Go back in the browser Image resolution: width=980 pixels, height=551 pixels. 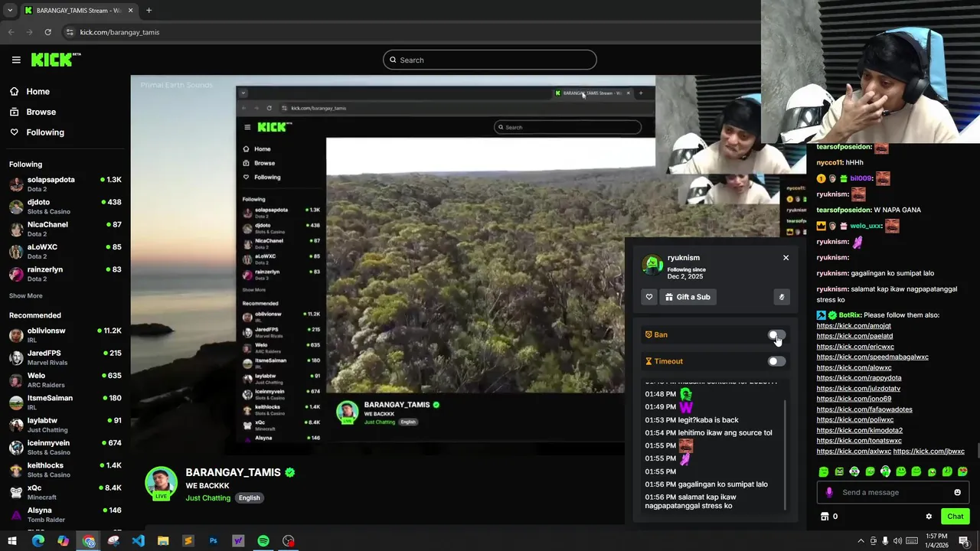[x=11, y=32]
